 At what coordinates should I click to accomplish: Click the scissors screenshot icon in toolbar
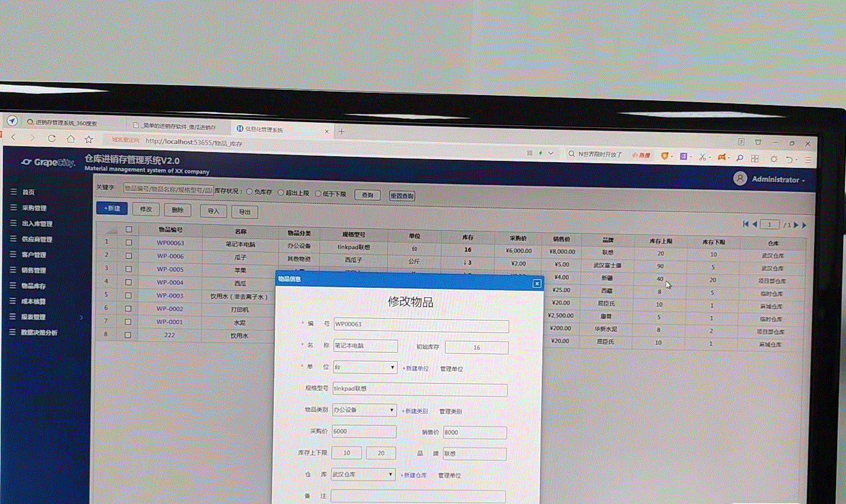(x=702, y=157)
